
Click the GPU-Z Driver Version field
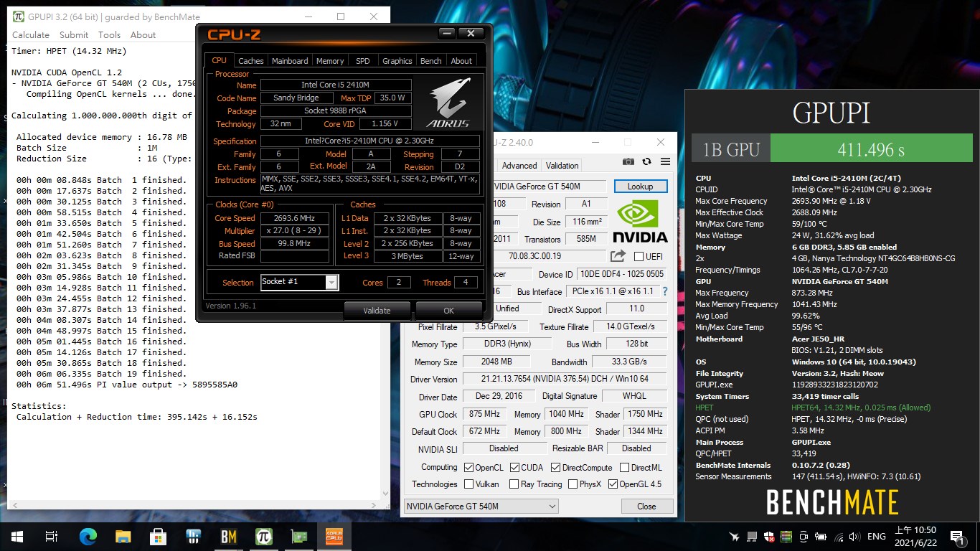coord(565,379)
